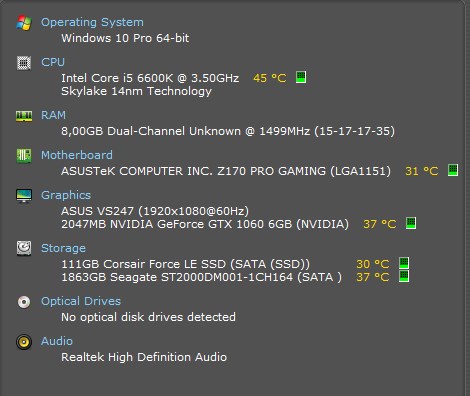The image size is (470, 396).
Task: Open the Graphics section link
Action: 66,195
